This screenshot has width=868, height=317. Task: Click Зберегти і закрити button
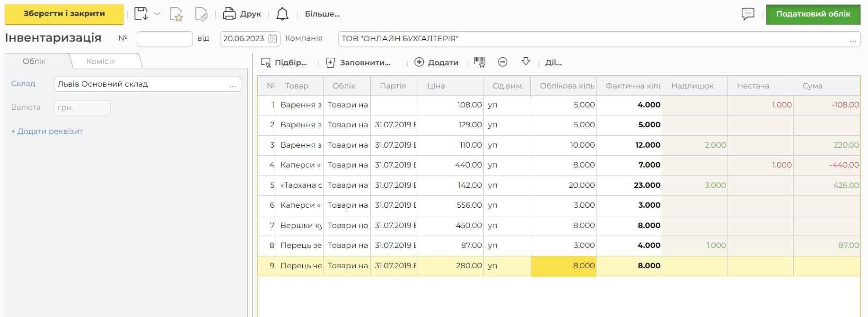point(64,14)
